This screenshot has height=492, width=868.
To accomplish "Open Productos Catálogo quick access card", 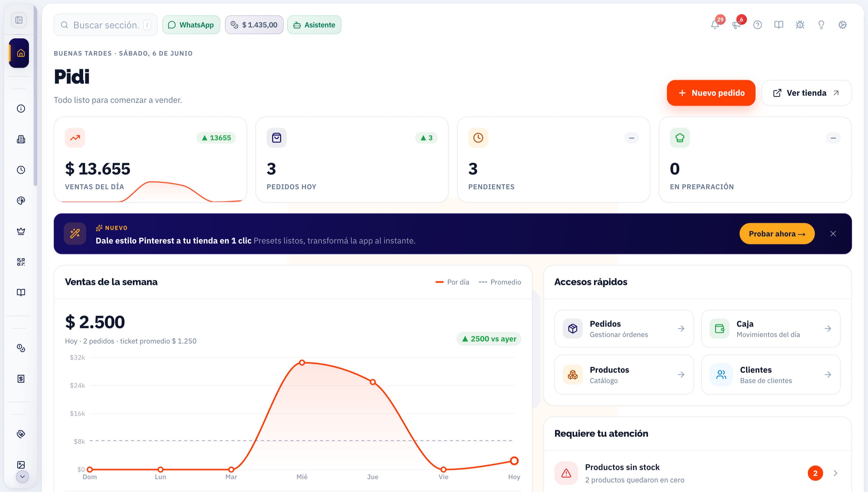I will [624, 375].
